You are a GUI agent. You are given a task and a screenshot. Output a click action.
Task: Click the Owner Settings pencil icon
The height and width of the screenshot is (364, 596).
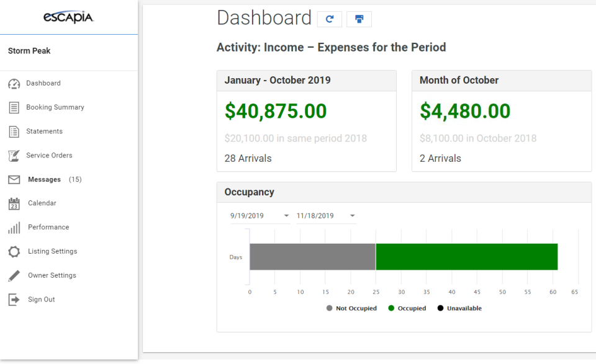[14, 275]
